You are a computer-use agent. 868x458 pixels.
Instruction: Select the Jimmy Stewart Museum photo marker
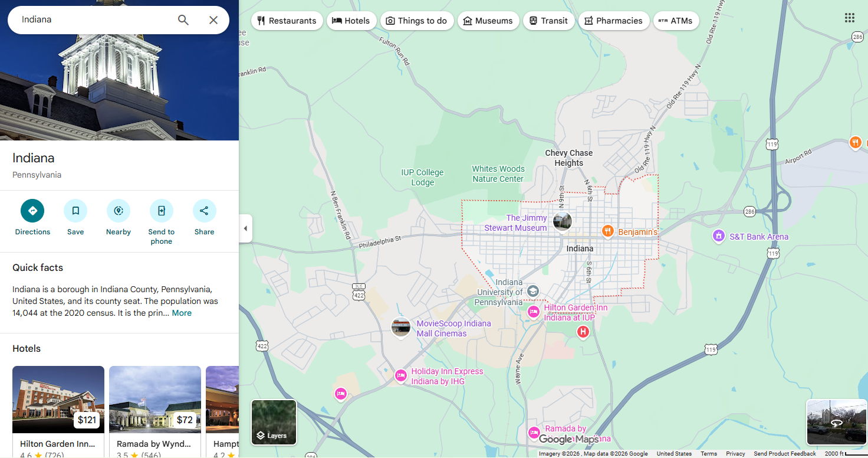point(563,222)
